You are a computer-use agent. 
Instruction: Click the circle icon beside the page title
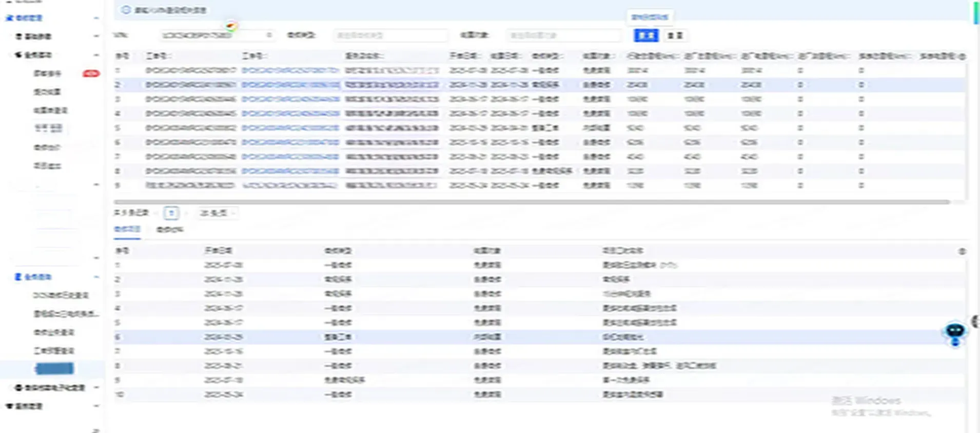[x=126, y=10]
